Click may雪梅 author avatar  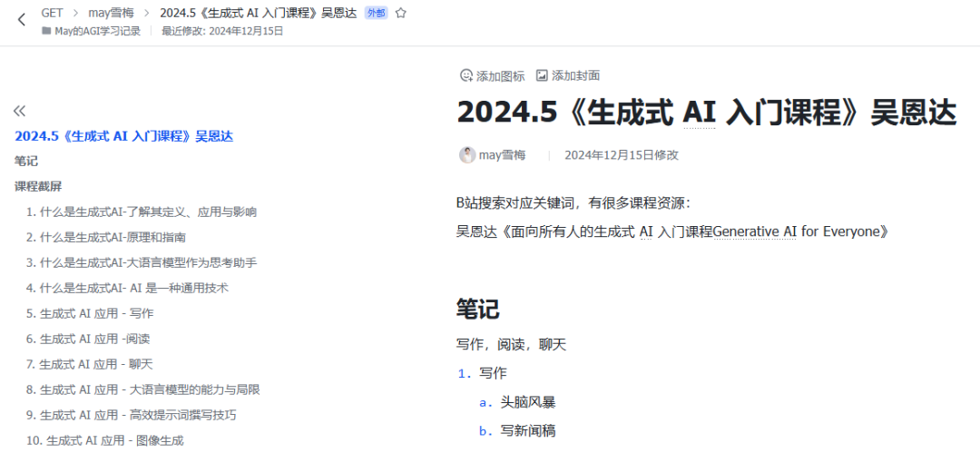[x=467, y=155]
